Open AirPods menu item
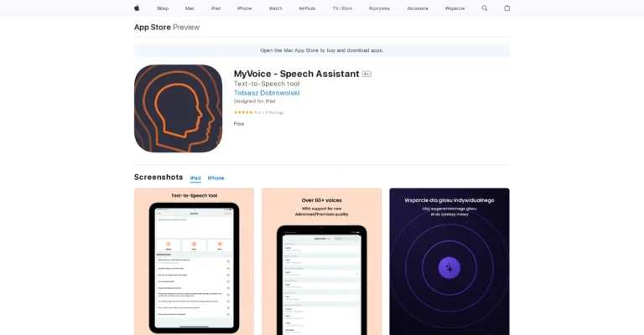This screenshot has height=335, width=644. [x=307, y=8]
